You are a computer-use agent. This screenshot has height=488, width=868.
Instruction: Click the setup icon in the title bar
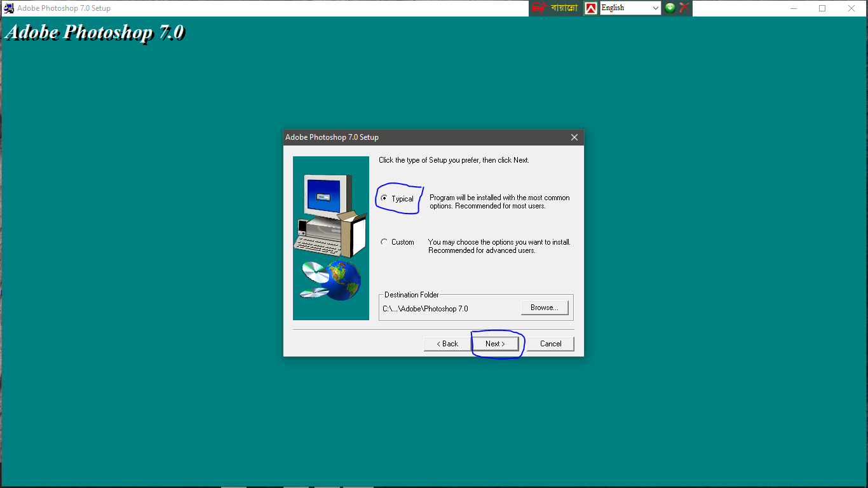tap(9, 8)
